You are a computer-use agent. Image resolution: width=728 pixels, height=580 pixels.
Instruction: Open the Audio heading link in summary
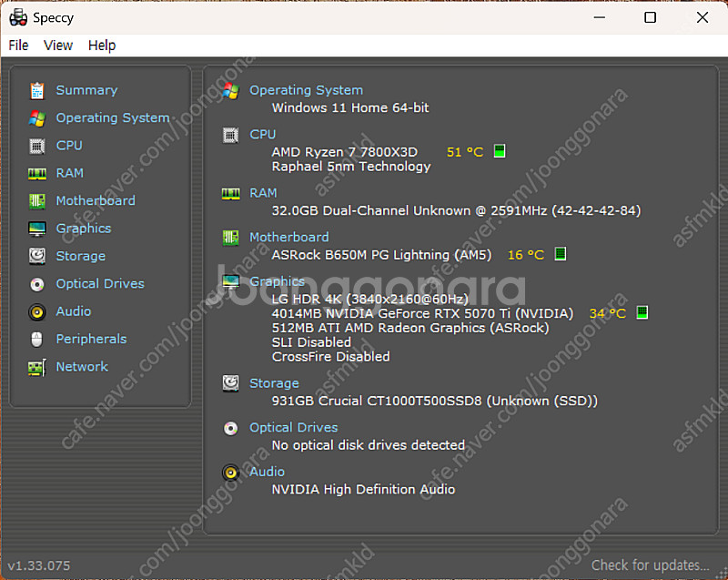tap(267, 472)
